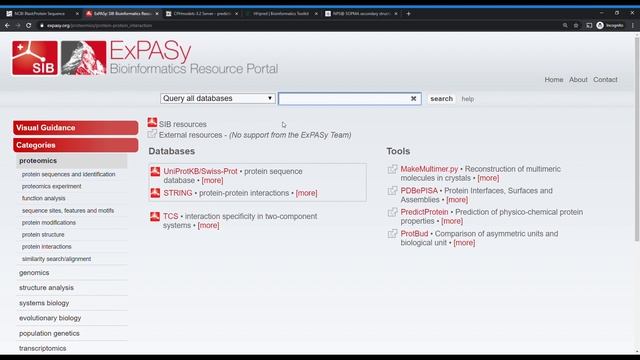640x360 pixels.
Task: Open the search help link
Action: tap(468, 99)
